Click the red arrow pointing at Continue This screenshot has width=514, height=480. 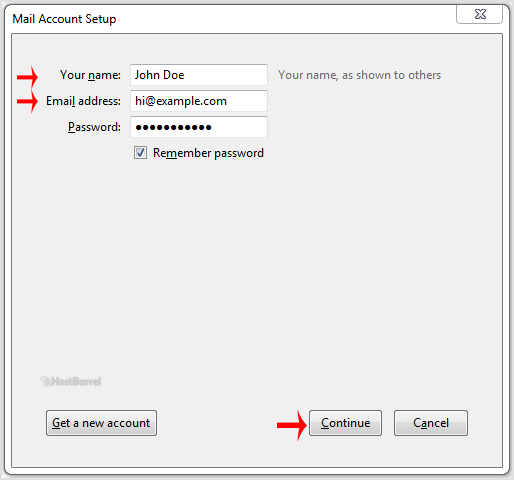pos(292,425)
